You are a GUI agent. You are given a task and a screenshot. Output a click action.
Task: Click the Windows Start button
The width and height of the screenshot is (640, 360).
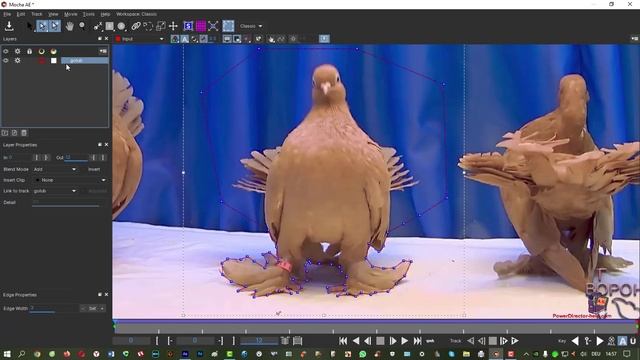[7, 354]
